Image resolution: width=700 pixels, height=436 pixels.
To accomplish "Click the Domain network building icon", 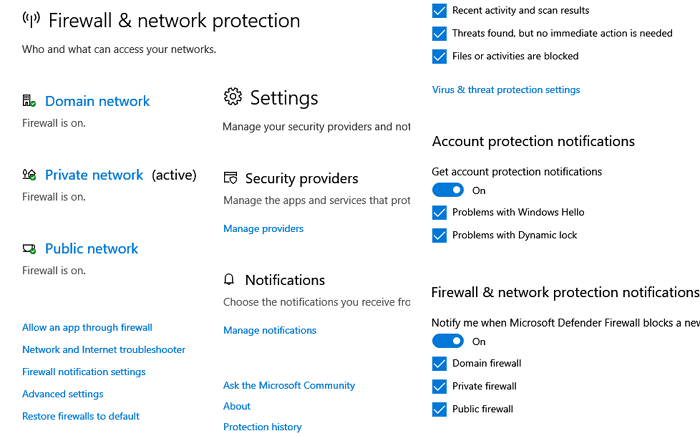I will [x=29, y=100].
